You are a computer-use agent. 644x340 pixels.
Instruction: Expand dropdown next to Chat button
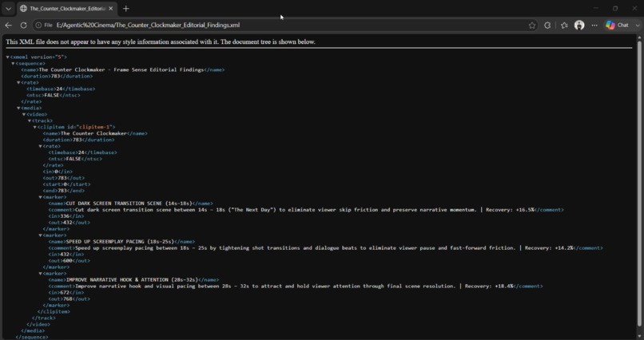tap(638, 25)
